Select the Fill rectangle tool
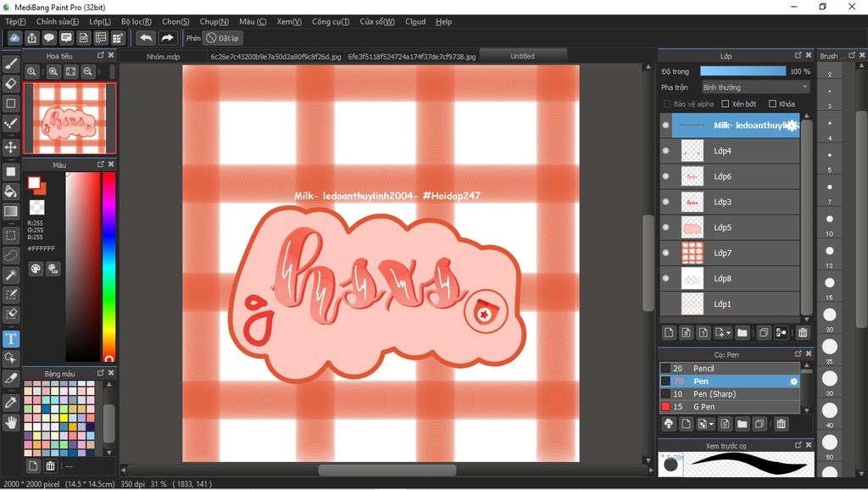 [x=11, y=171]
